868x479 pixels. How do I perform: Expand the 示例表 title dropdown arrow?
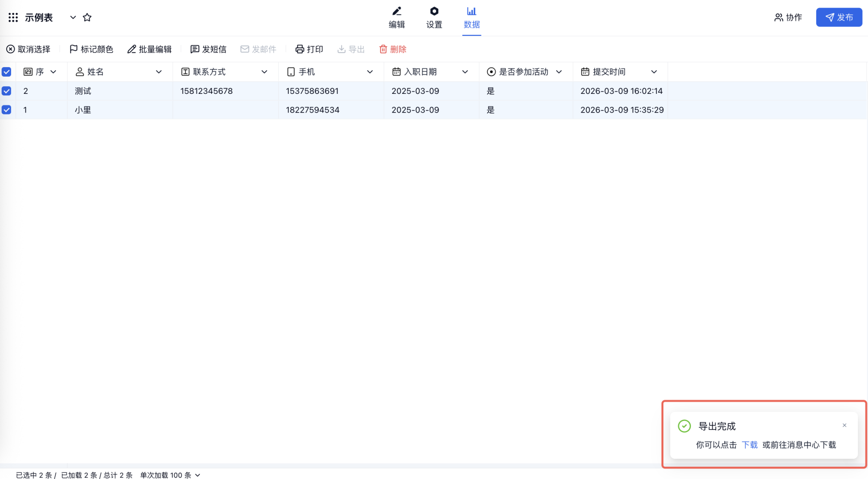pyautogui.click(x=73, y=18)
